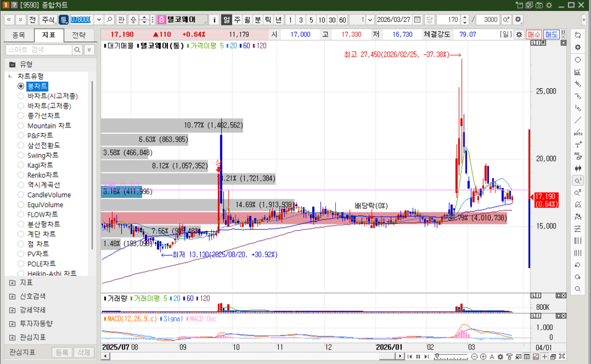
Task: Select the Mountain 차트 radio button
Action: 21,126
